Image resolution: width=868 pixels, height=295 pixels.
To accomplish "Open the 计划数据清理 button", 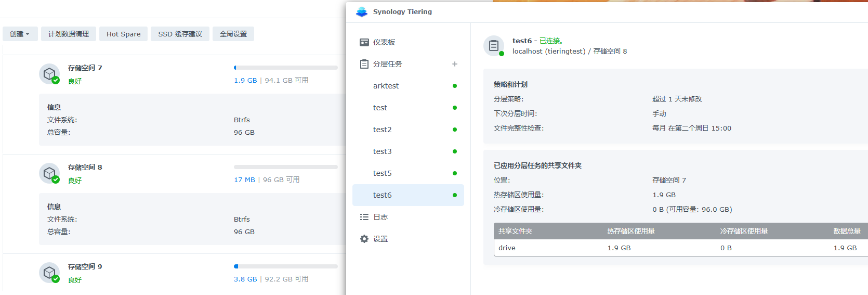I will (69, 34).
